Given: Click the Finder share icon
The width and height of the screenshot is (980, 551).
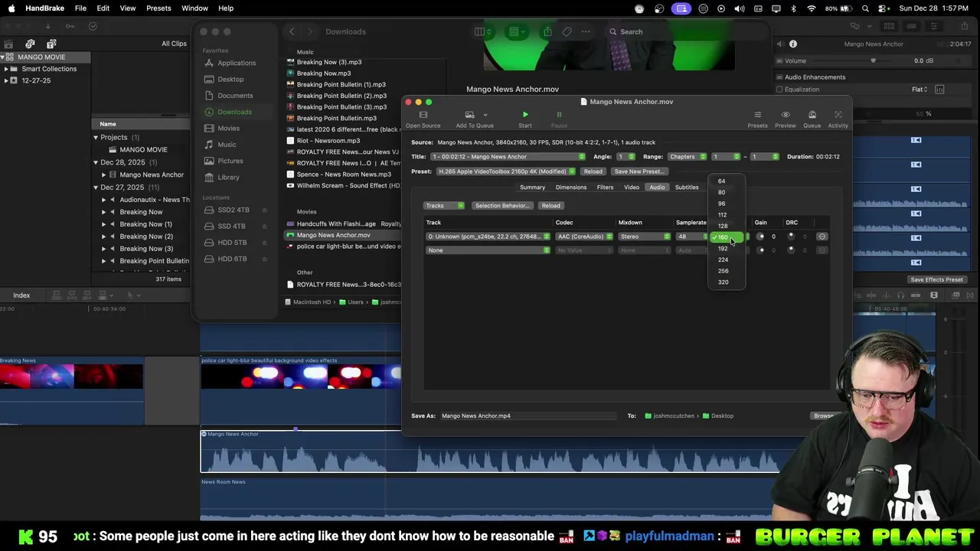Looking at the screenshot, I should pyautogui.click(x=547, y=31).
